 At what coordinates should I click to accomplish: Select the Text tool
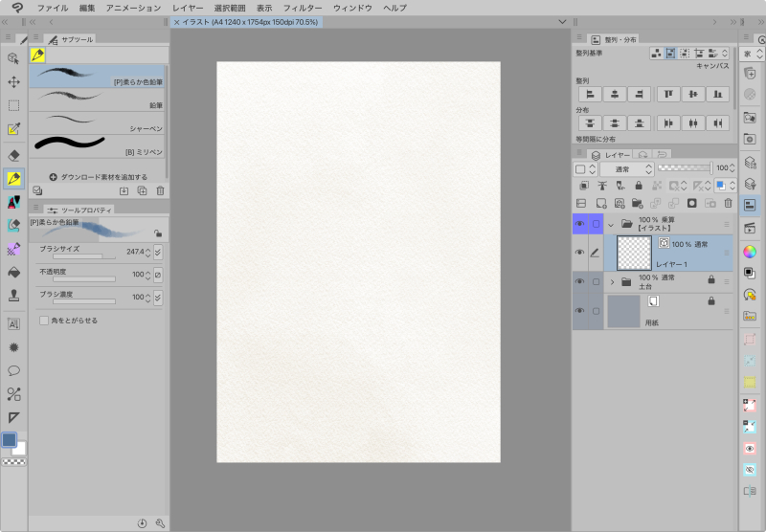[13, 323]
